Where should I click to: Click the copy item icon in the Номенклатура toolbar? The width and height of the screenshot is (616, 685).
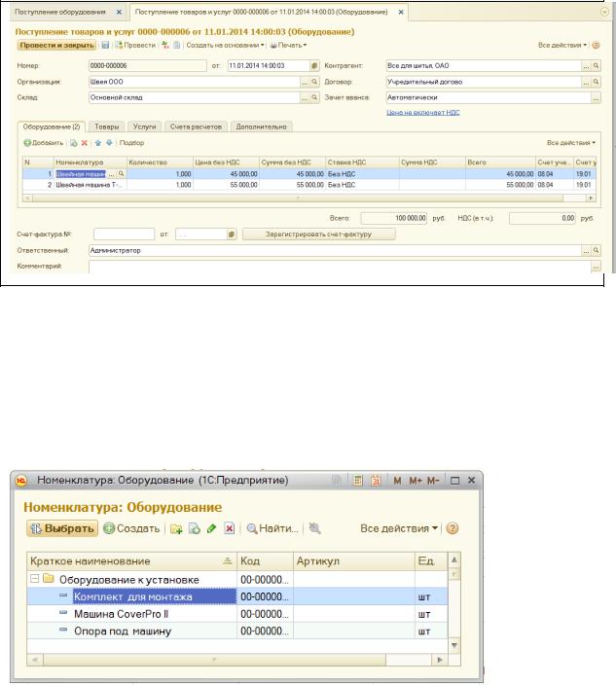click(x=195, y=528)
